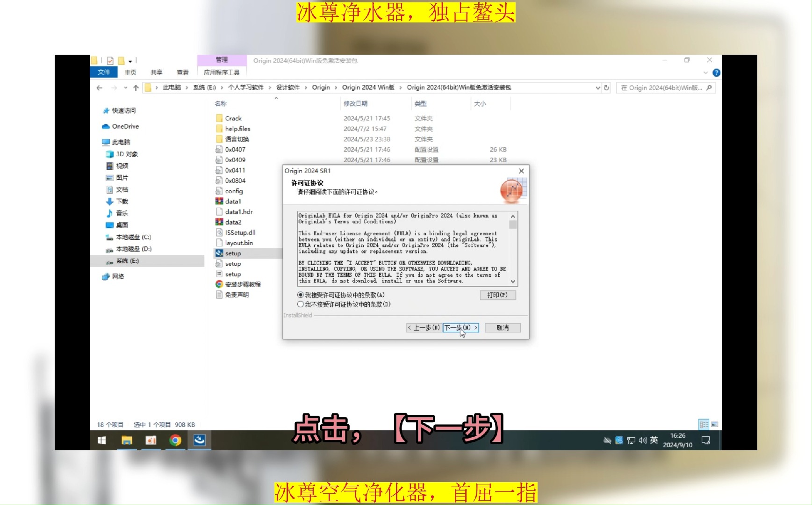The width and height of the screenshot is (812, 505).
Task: Click the license text scroll up arrow
Action: 513,216
